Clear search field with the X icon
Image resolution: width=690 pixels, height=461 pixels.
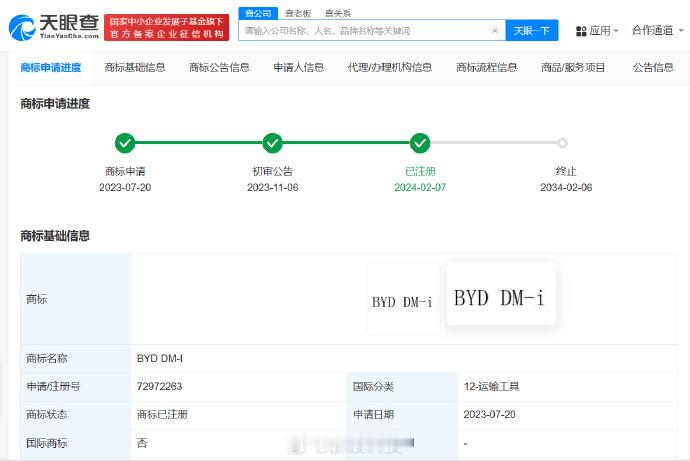(x=495, y=31)
